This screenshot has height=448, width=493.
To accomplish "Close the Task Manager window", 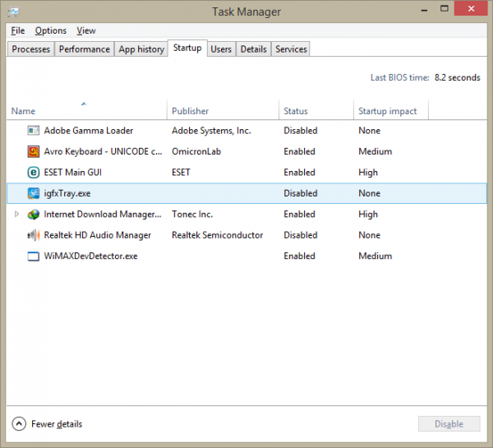I will [471, 8].
